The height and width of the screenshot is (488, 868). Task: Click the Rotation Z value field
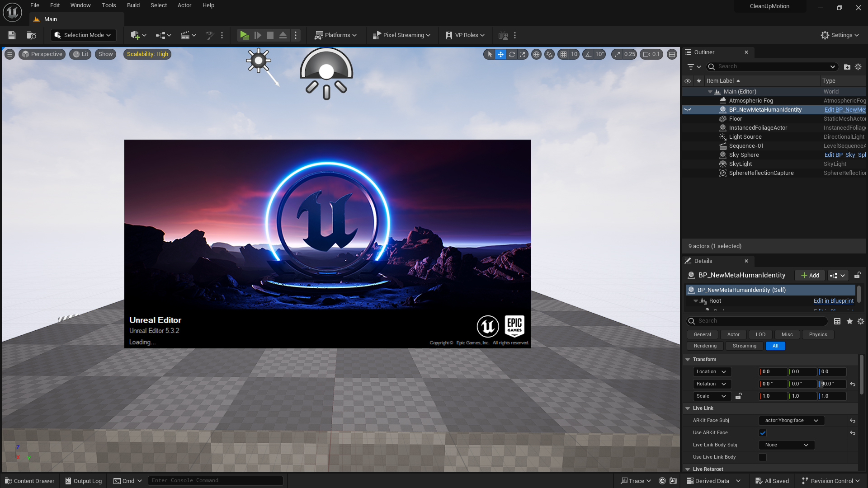click(x=832, y=384)
